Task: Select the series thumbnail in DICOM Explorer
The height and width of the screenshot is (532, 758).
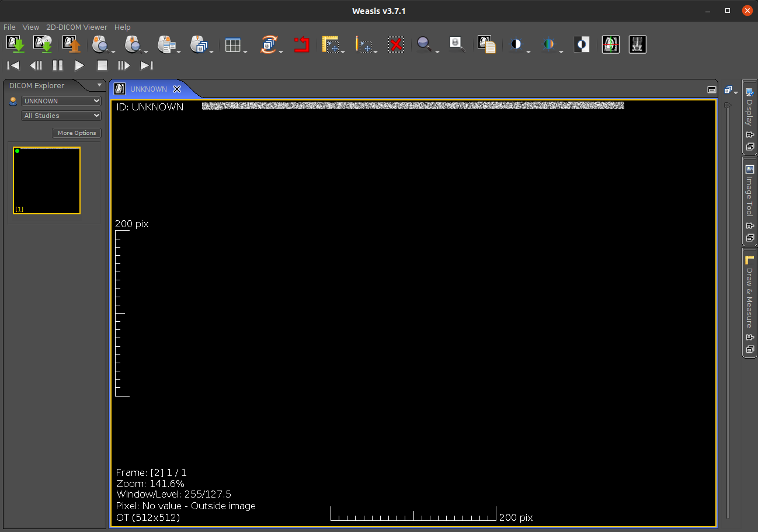Action: [46, 180]
